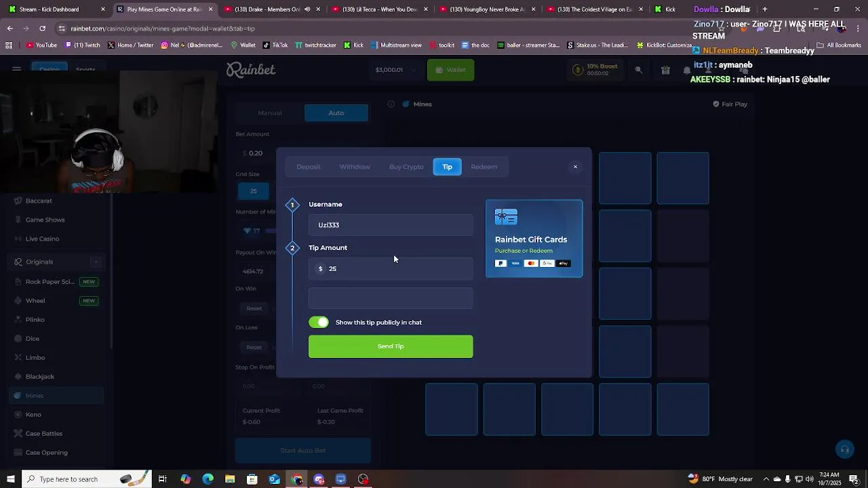This screenshot has width=868, height=488.
Task: Click the green Wallet button in header
Action: point(450,70)
